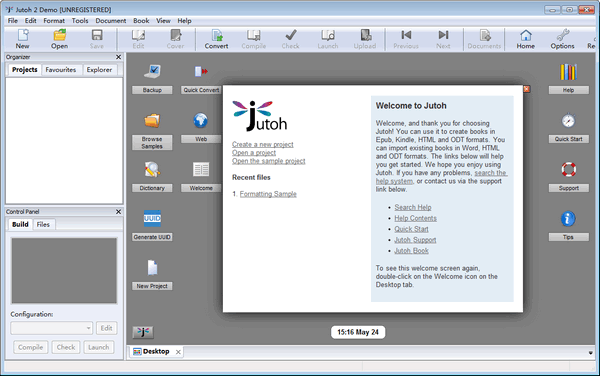Open the tab list arrow at bottom right
Screen dimensions: 600x376
590,353
